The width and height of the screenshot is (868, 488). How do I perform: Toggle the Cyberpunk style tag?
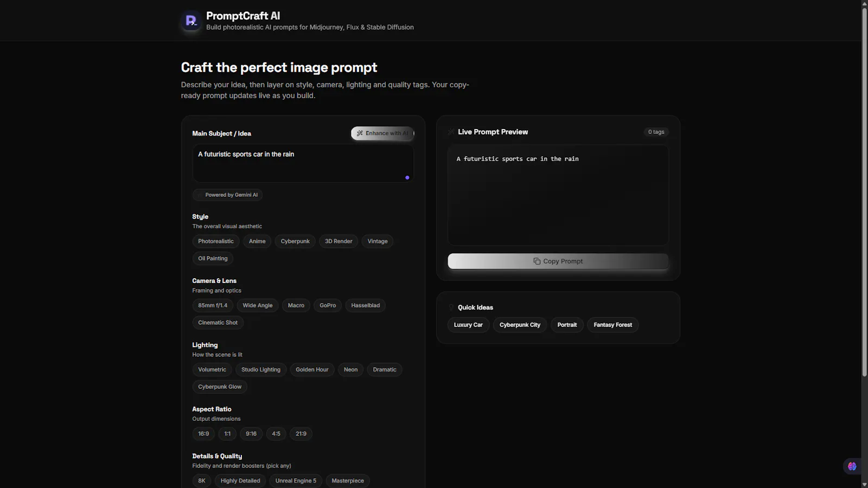(x=295, y=241)
